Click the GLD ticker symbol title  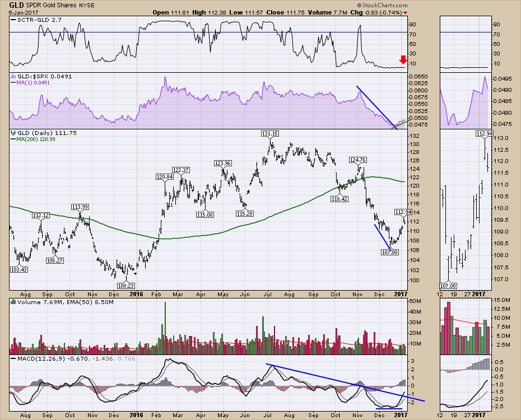coord(16,5)
